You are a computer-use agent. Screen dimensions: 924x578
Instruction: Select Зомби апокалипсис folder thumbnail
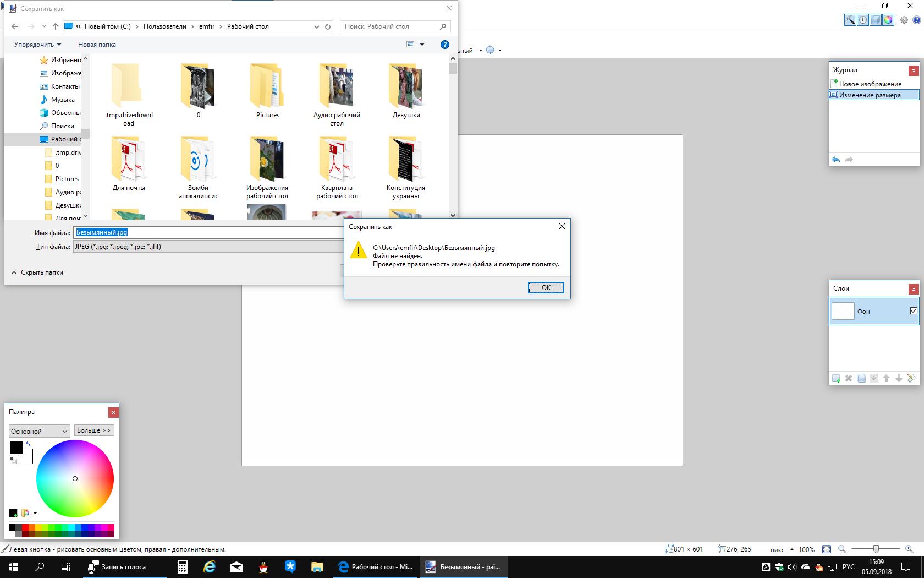199,167
